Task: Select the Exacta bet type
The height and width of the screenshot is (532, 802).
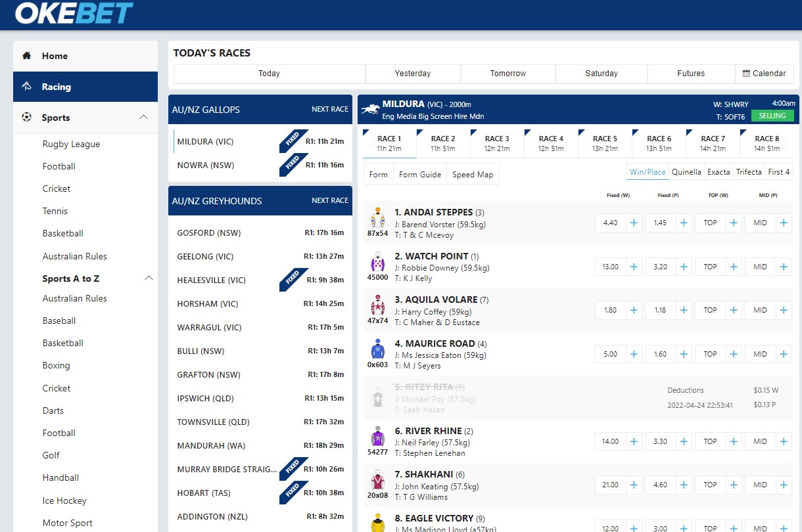Action: click(719, 172)
